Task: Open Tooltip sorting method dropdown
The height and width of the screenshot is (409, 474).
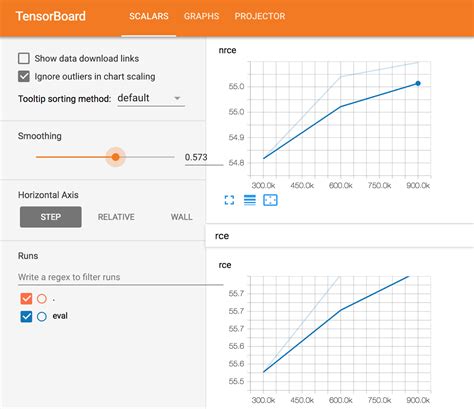Action: click(x=151, y=98)
